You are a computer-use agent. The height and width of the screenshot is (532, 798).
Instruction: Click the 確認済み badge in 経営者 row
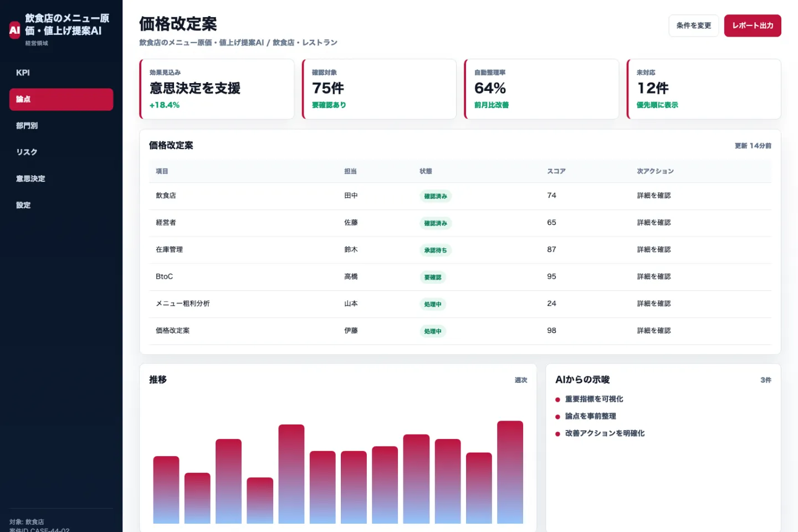tap(436, 223)
